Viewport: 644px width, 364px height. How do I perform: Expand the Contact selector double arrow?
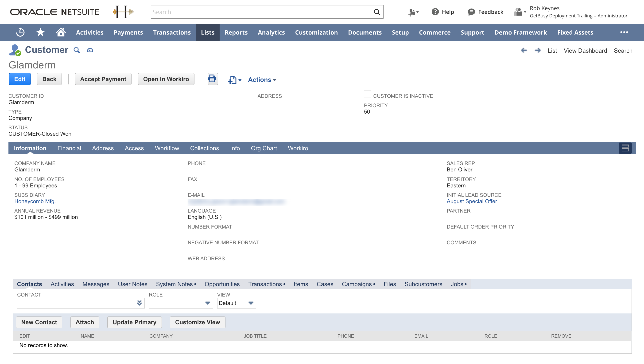coord(139,303)
